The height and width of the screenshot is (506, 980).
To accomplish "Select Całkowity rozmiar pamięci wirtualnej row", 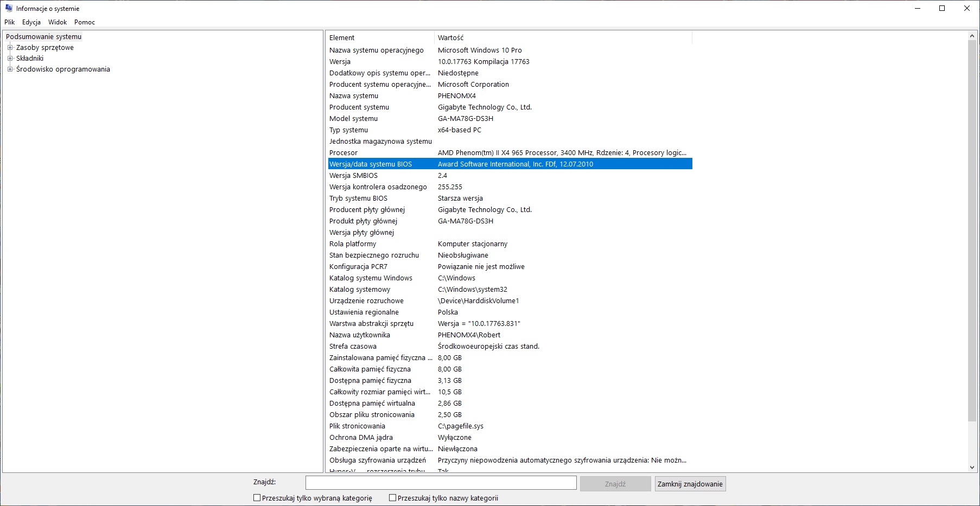I will pyautogui.click(x=510, y=392).
